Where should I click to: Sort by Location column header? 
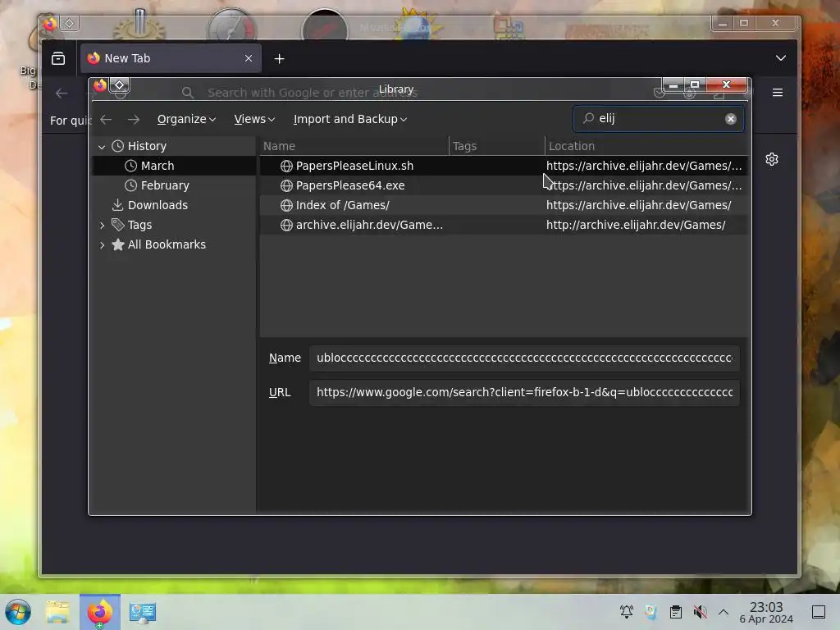(646, 146)
